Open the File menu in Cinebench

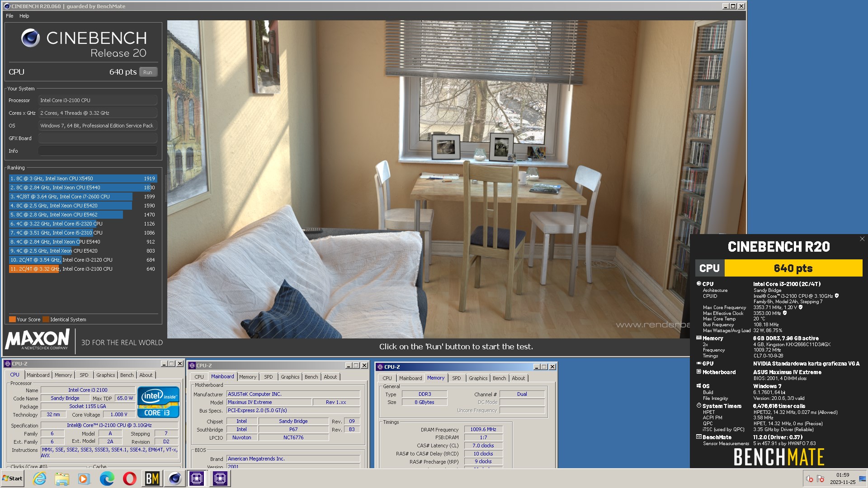click(9, 16)
